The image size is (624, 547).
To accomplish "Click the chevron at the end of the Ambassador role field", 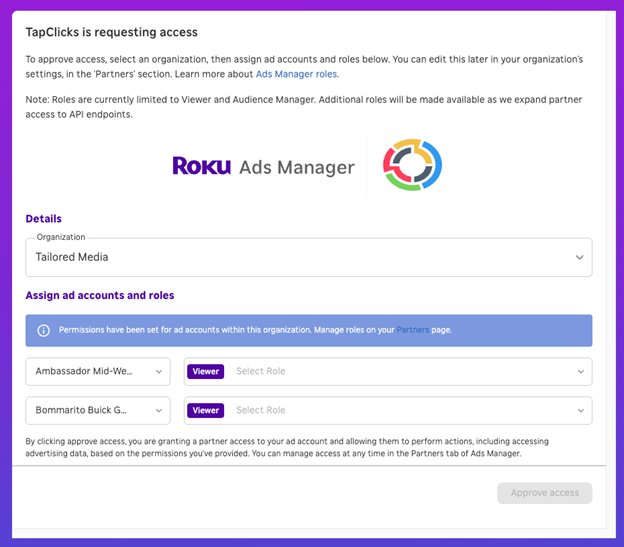I will pos(581,372).
